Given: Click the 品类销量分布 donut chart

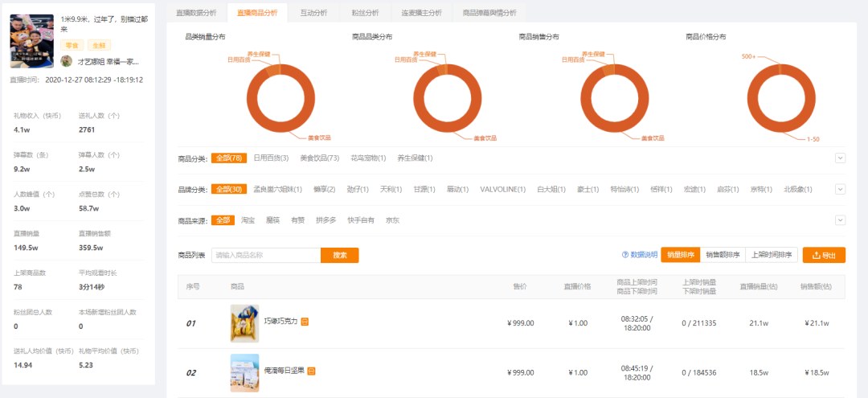Looking at the screenshot, I should [x=280, y=98].
